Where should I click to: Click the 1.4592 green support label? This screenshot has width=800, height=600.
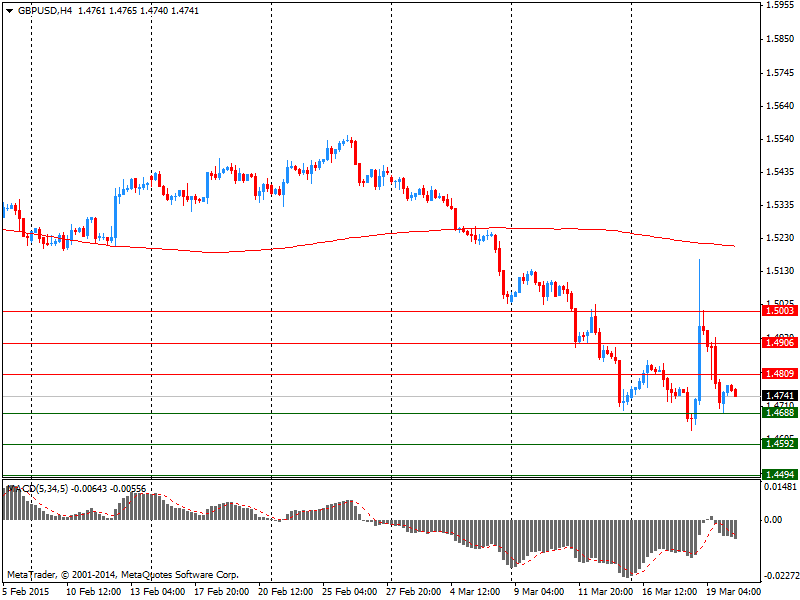click(780, 443)
